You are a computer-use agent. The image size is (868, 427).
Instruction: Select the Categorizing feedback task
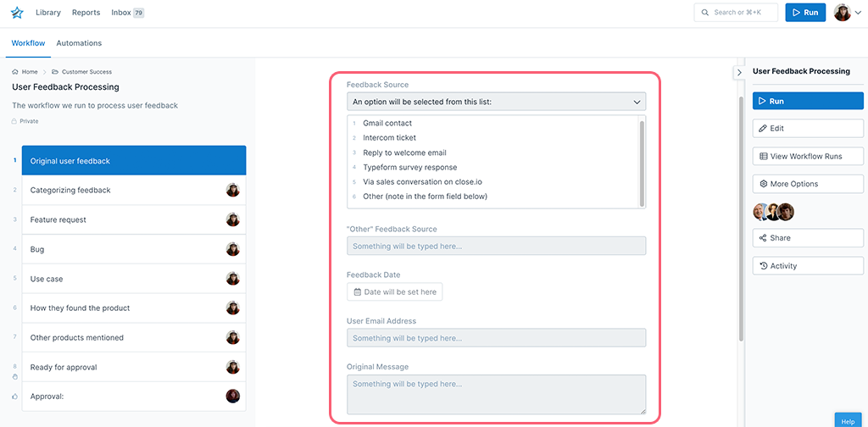click(134, 191)
